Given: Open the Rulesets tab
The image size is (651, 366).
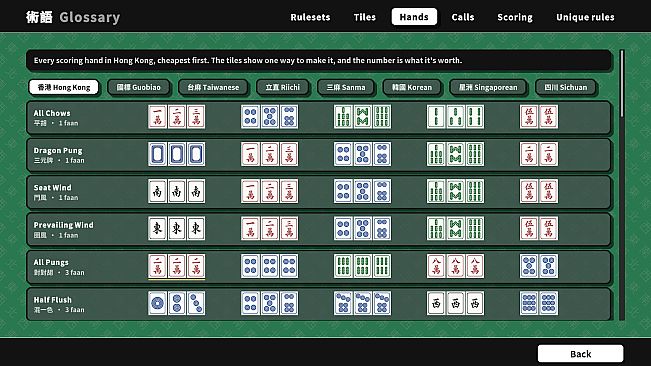Looking at the screenshot, I should tap(311, 17).
